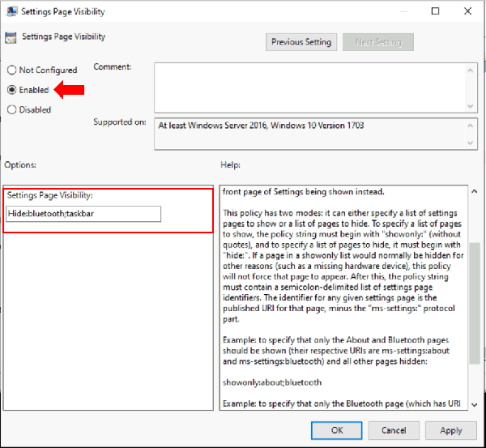Select the Not Configured radio button

tap(12, 70)
